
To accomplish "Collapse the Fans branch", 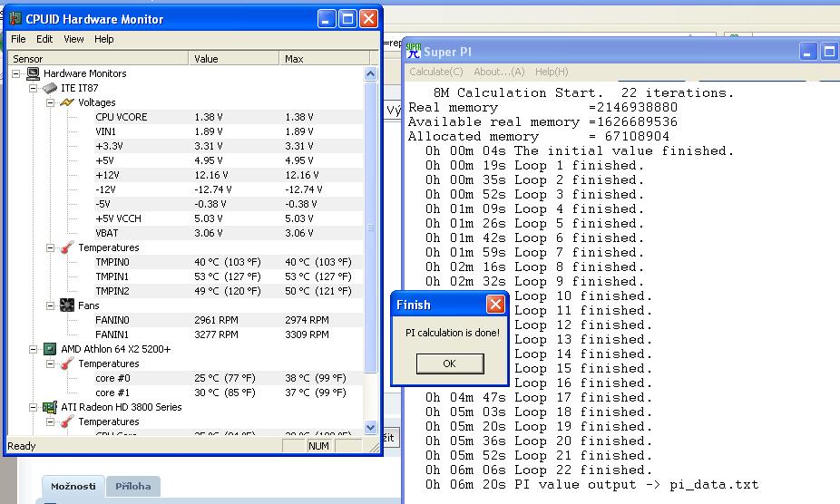I will click(51, 305).
